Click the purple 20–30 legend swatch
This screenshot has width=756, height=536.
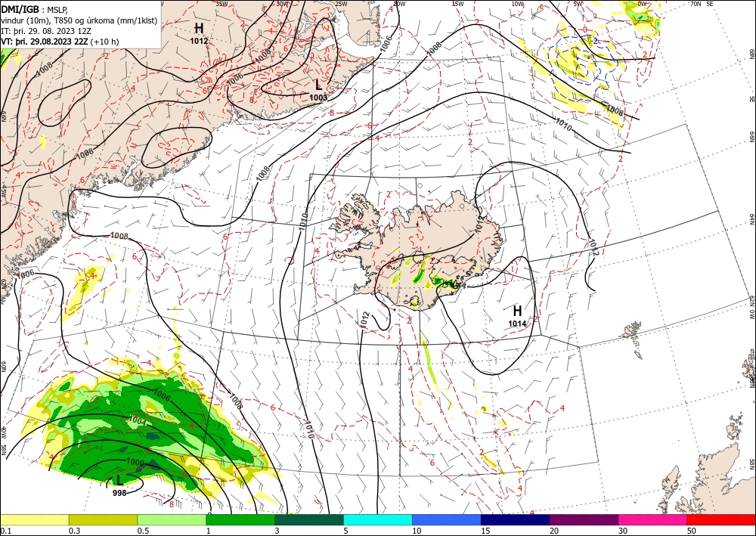(x=584, y=520)
